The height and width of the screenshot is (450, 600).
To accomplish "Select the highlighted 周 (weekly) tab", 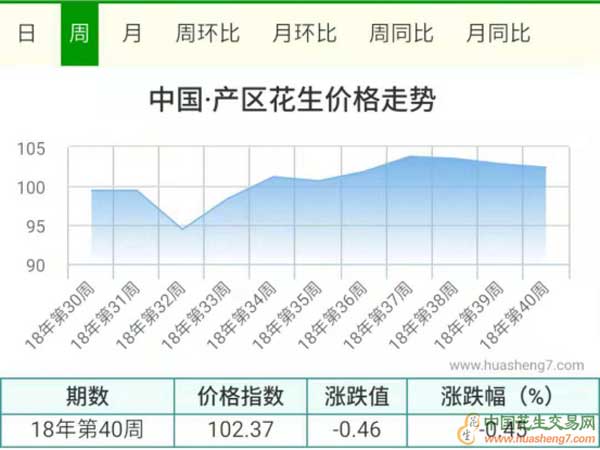I will coord(79,33).
